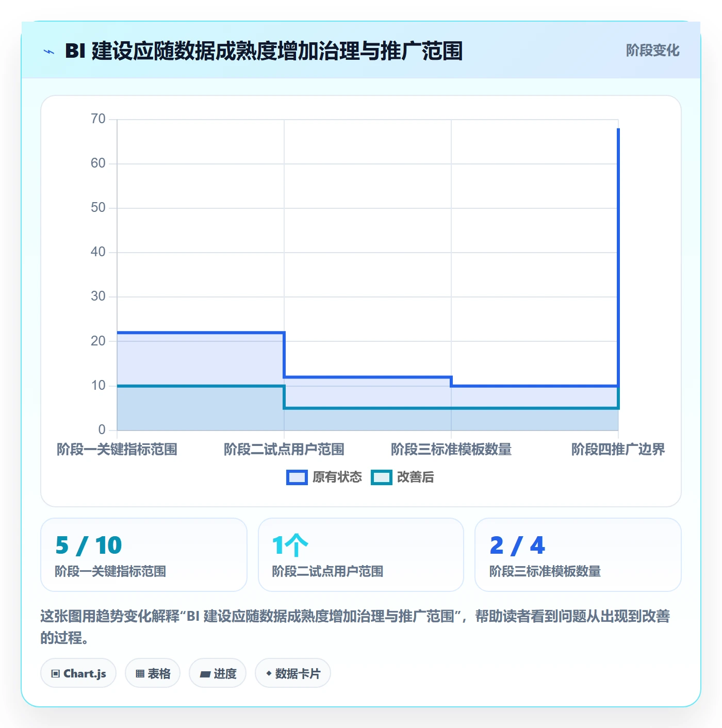722x728 pixels.
Task: Click the 20 y-axis tick label
Action: 98,341
